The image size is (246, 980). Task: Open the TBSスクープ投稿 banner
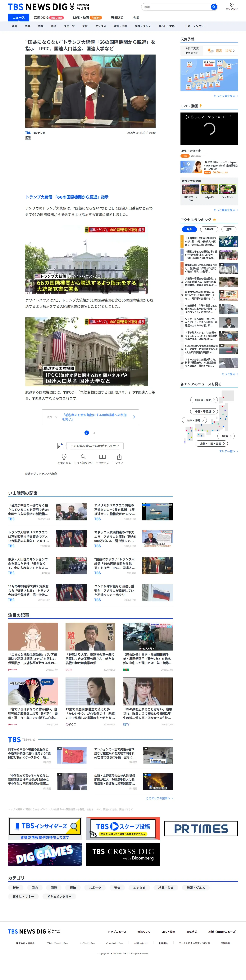point(123,829)
